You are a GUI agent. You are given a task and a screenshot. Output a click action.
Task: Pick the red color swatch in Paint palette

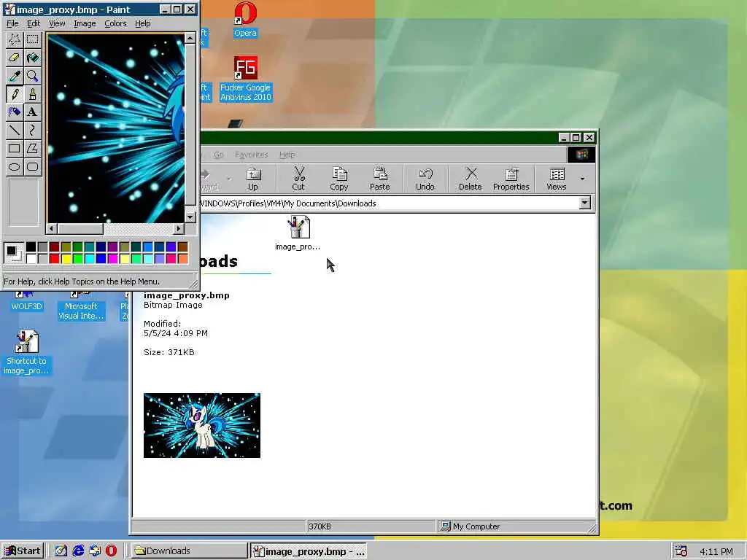pos(54,259)
